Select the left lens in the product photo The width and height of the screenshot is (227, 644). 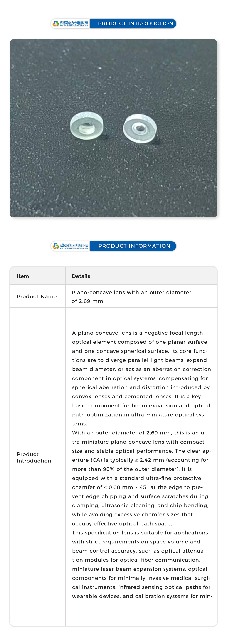86,125
